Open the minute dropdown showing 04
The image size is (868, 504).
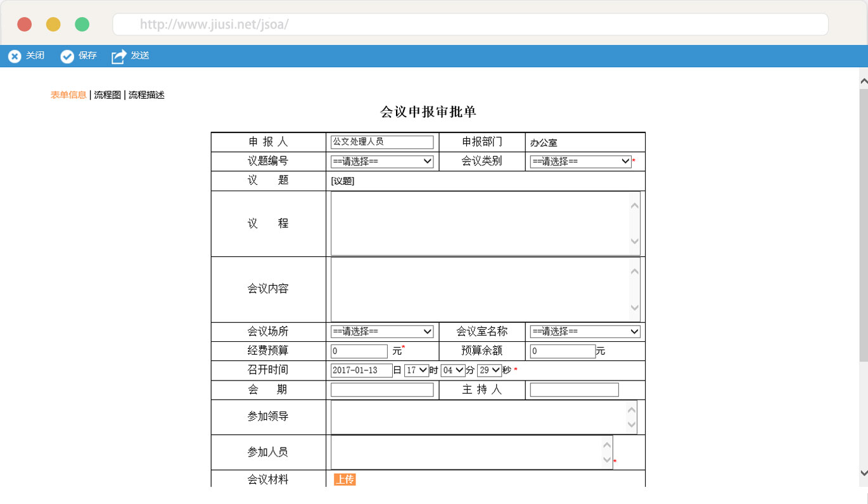(x=452, y=370)
